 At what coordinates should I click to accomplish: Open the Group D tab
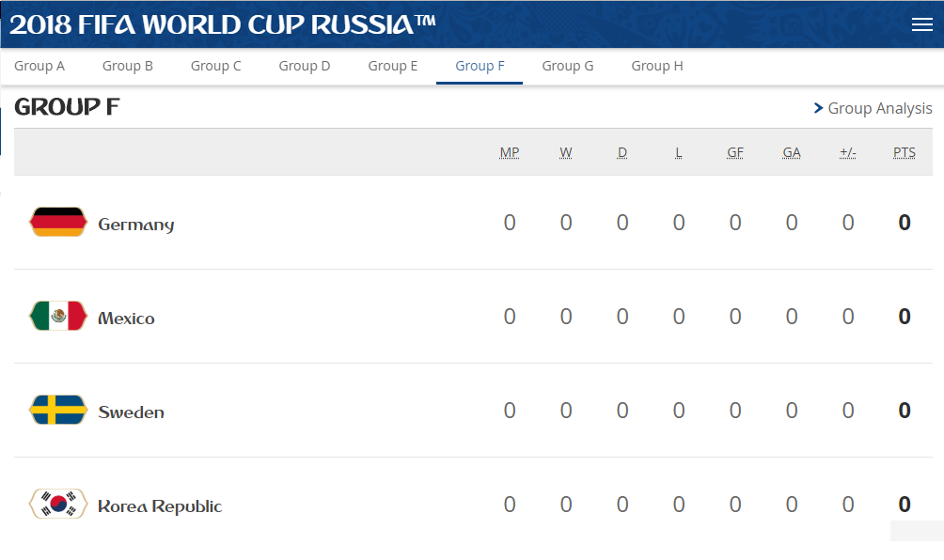(305, 66)
